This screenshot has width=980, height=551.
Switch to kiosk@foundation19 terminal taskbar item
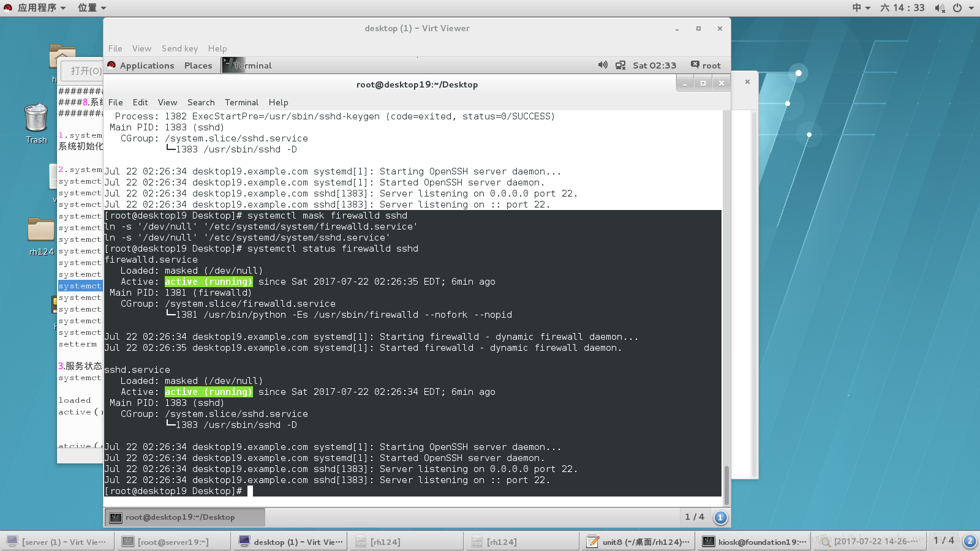click(x=754, y=542)
